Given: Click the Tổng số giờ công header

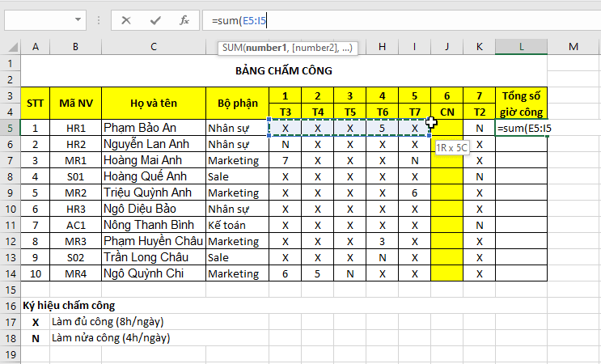Looking at the screenshot, I should 521,104.
